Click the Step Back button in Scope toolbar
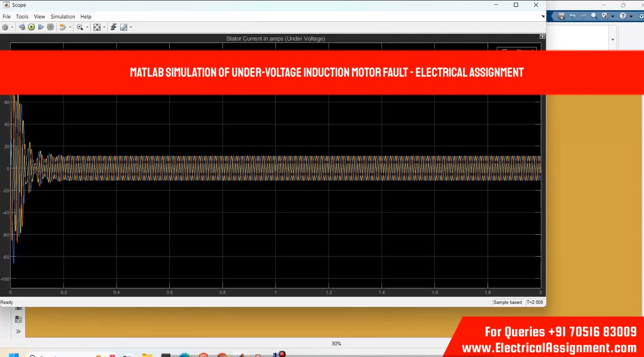The height and width of the screenshot is (357, 644). [22, 27]
